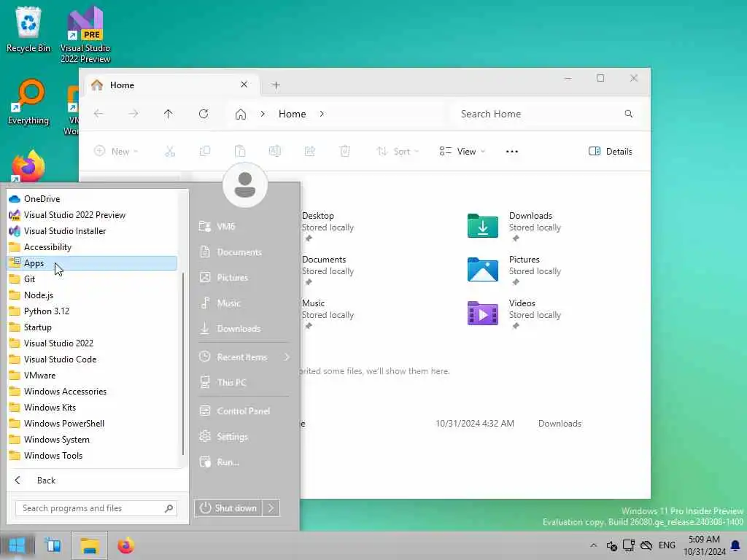The image size is (747, 560).
Task: Open Documents from the start menu
Action: click(x=244, y=252)
